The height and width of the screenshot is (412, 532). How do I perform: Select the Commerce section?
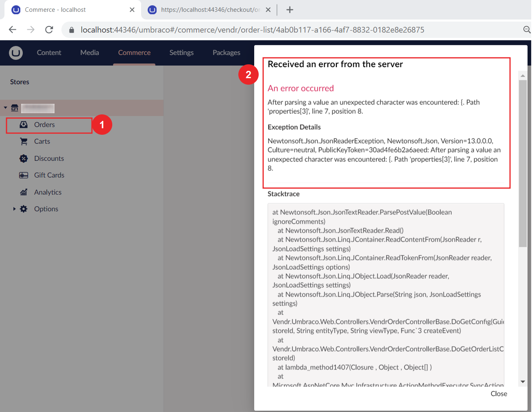(134, 53)
